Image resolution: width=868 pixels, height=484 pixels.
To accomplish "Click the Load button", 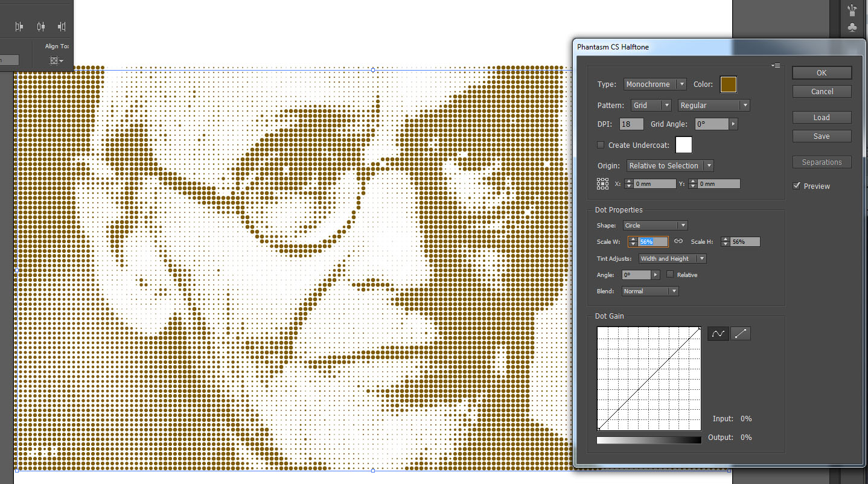I will [822, 118].
